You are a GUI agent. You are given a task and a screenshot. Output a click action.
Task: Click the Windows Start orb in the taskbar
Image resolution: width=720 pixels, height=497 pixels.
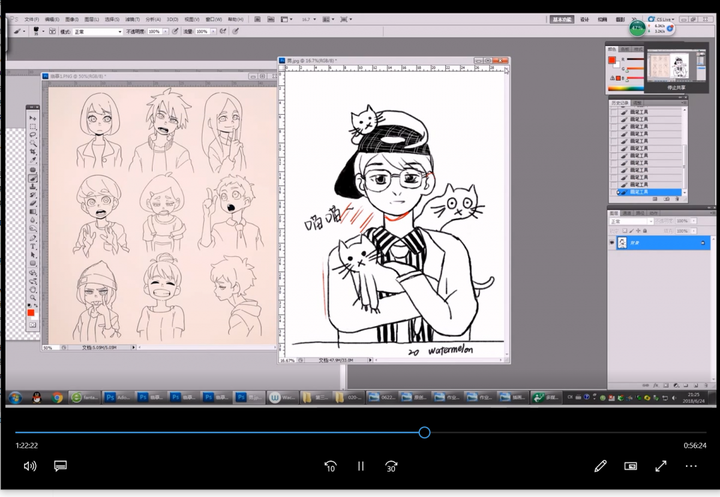pos(15,397)
